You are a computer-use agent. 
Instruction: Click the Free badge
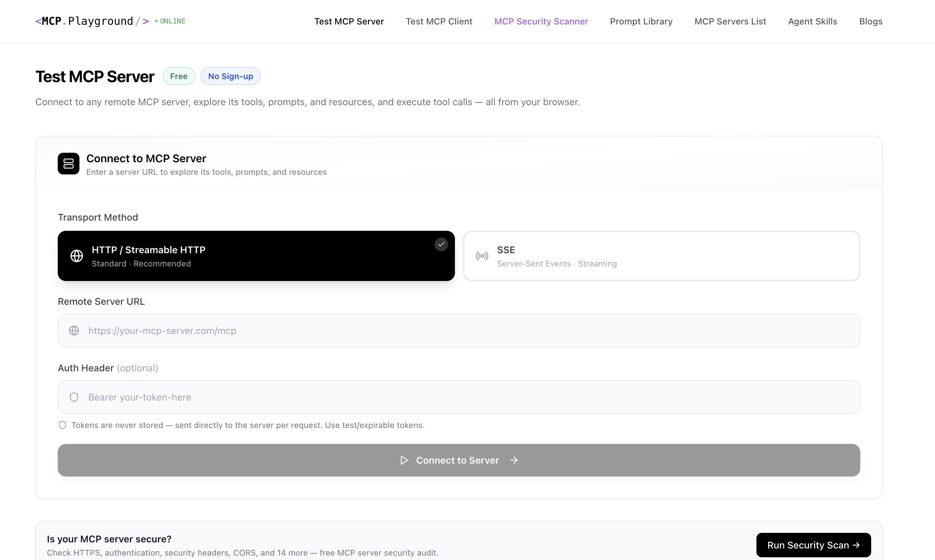[179, 76]
